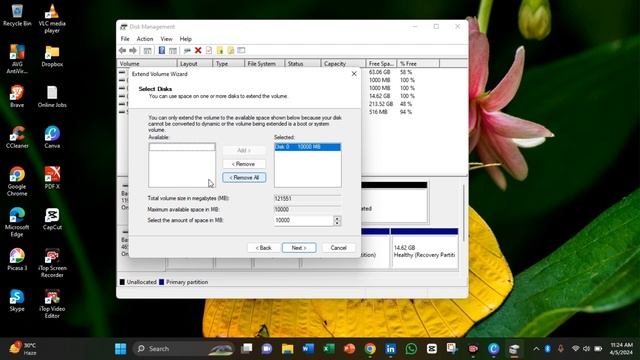Open the Microsoft Edge desktop icon
640x360 pixels.
point(17,222)
